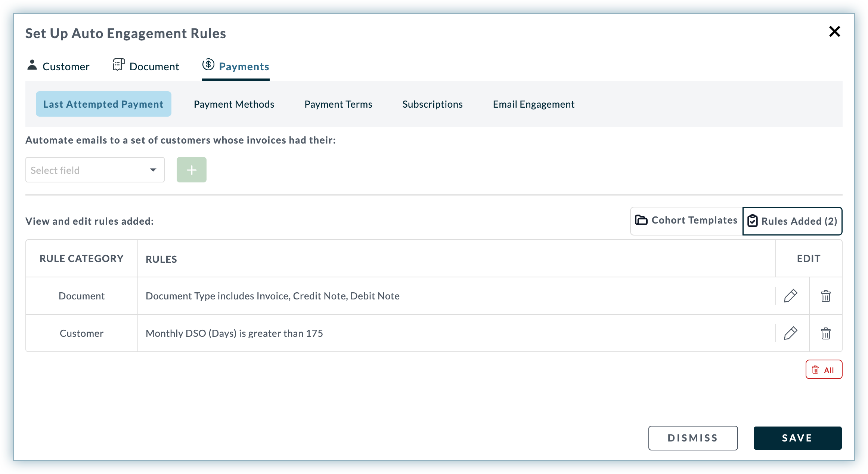
Task: Delete the Document Type rule
Action: (x=825, y=296)
